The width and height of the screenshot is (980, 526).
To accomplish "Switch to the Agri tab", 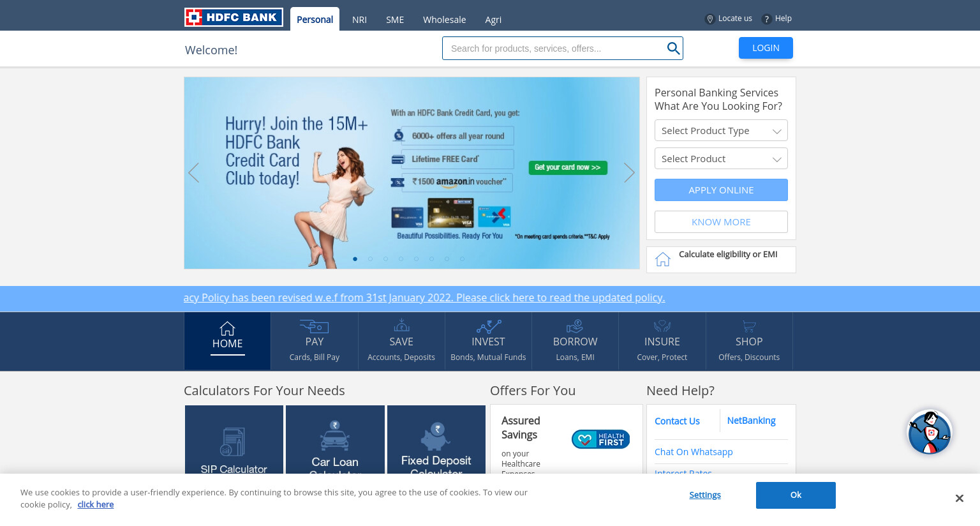I will tap(493, 20).
